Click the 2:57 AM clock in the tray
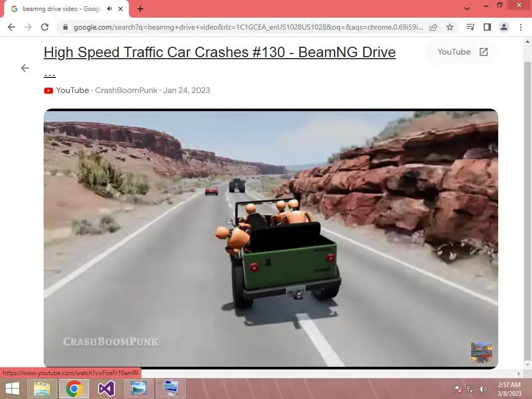Screen dimensions: 532x399 (x=509, y=385)
